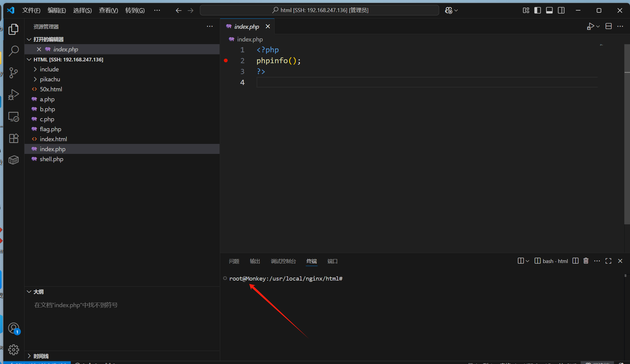Open Remote Explorer icon in activity bar
The width and height of the screenshot is (630, 364).
pos(13,117)
